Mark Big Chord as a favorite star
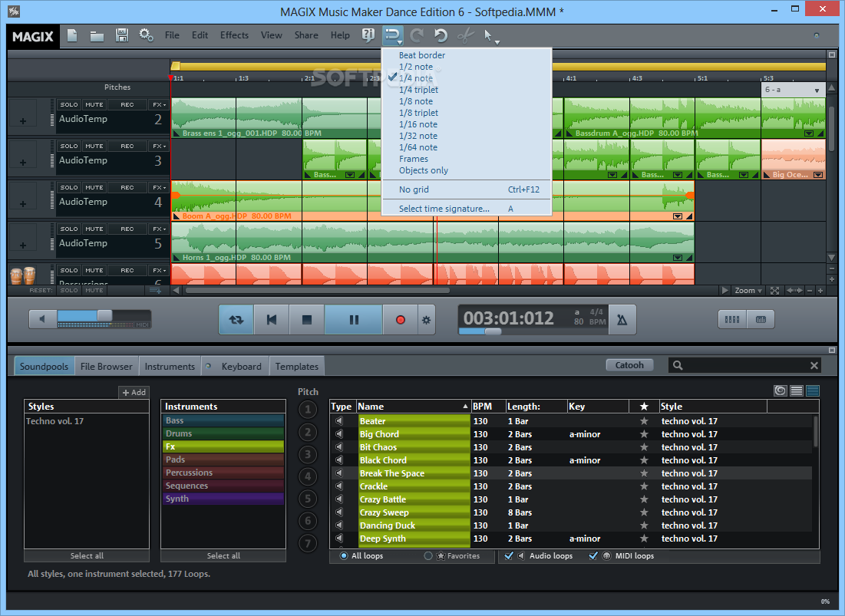Viewport: 845px width, 616px height. (644, 434)
